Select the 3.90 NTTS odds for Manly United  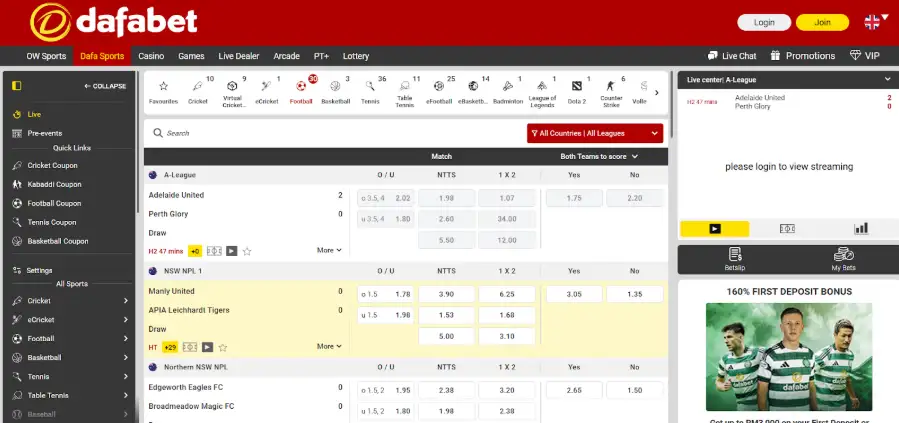(446, 294)
